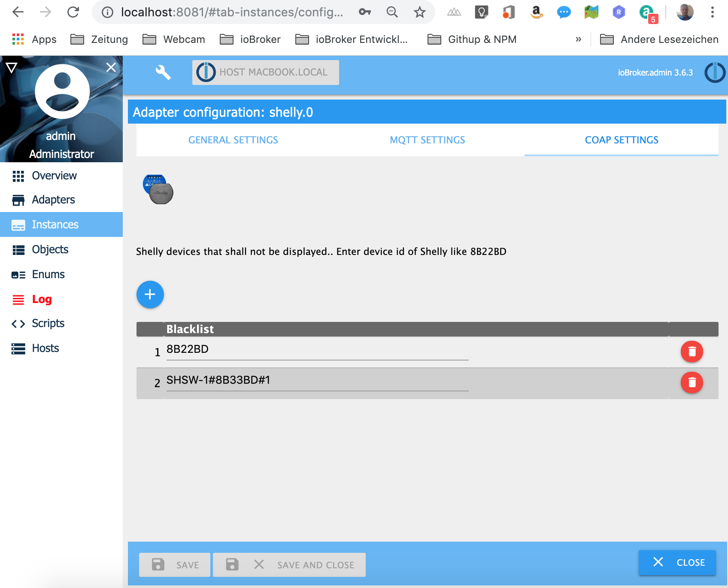728x588 pixels.
Task: Close the sidebar drawer with X
Action: click(111, 67)
